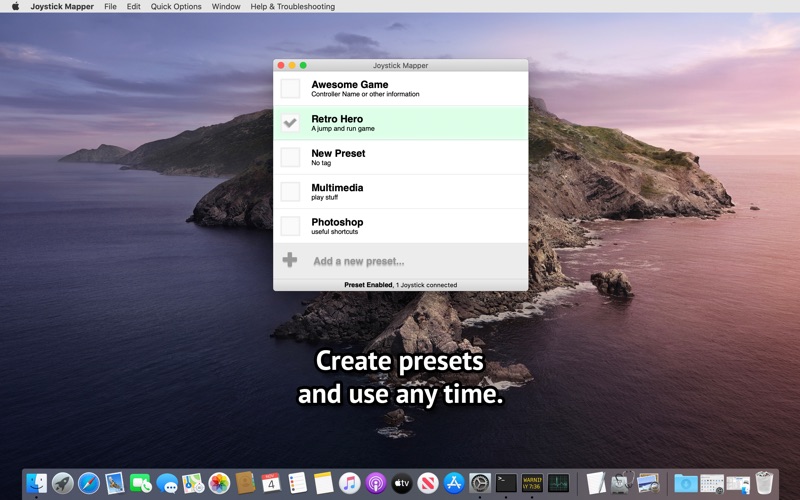Open Podcasts in the dock
Screen dimensions: 800x500
tap(376, 483)
